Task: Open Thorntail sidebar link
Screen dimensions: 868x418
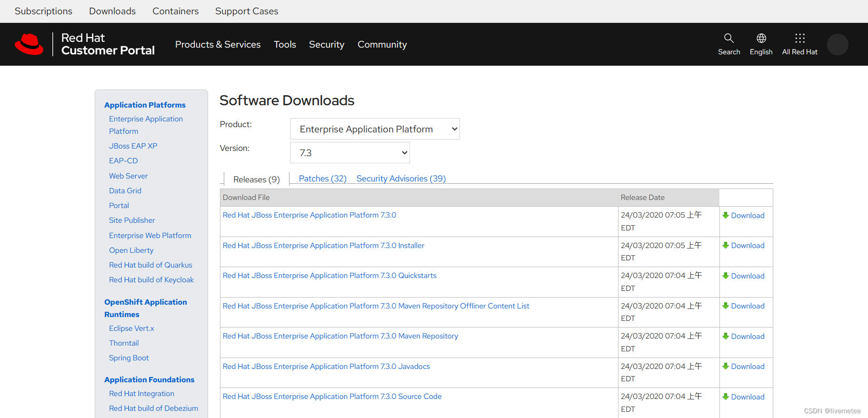Action: click(124, 343)
